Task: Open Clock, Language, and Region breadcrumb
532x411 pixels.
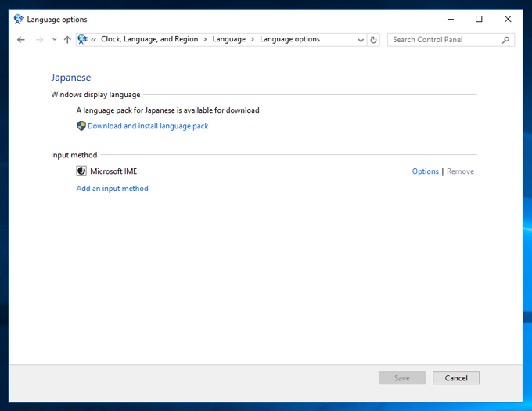Action: coord(149,39)
